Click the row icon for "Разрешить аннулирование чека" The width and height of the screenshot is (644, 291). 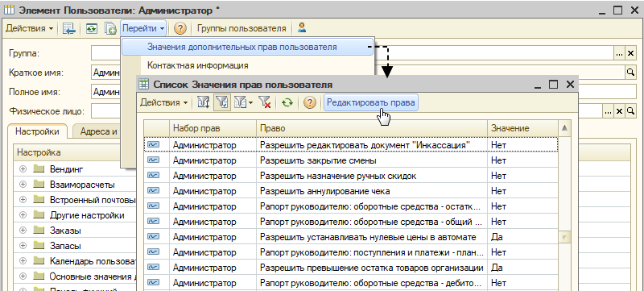pyautogui.click(x=153, y=191)
